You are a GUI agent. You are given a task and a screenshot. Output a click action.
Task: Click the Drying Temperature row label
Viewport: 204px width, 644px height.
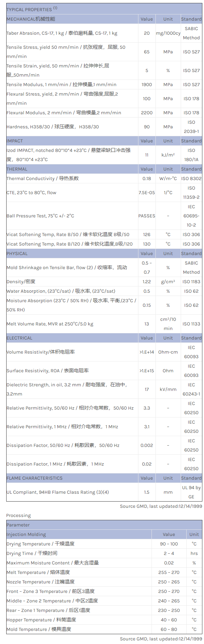[x=40, y=544]
